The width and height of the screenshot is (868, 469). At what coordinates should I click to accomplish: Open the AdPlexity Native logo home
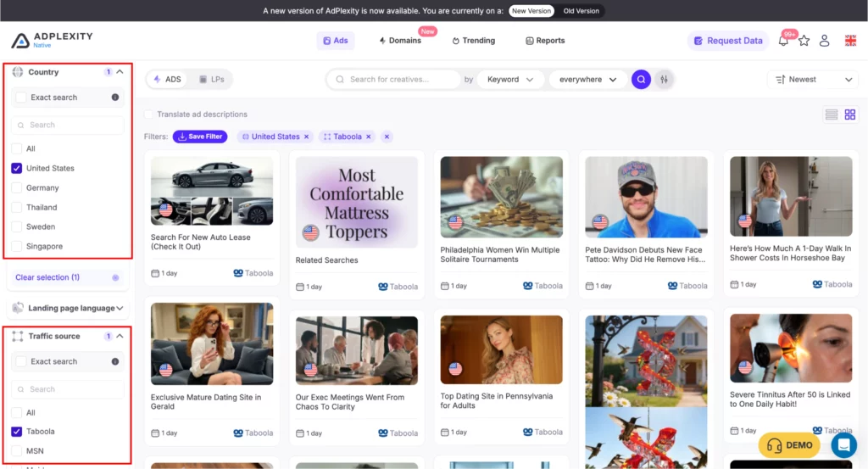(x=52, y=40)
